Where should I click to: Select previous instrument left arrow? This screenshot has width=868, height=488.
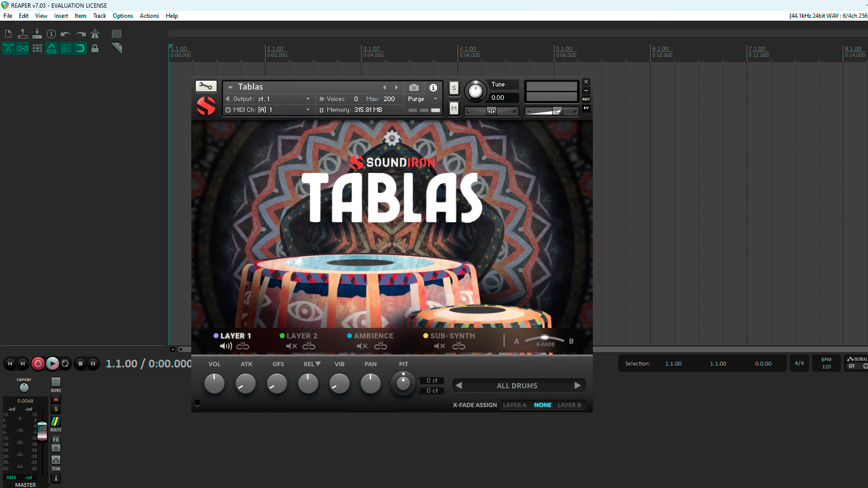pos(384,88)
